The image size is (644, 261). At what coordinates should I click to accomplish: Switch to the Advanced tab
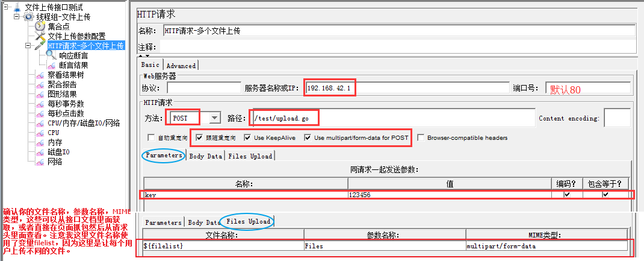click(x=181, y=66)
